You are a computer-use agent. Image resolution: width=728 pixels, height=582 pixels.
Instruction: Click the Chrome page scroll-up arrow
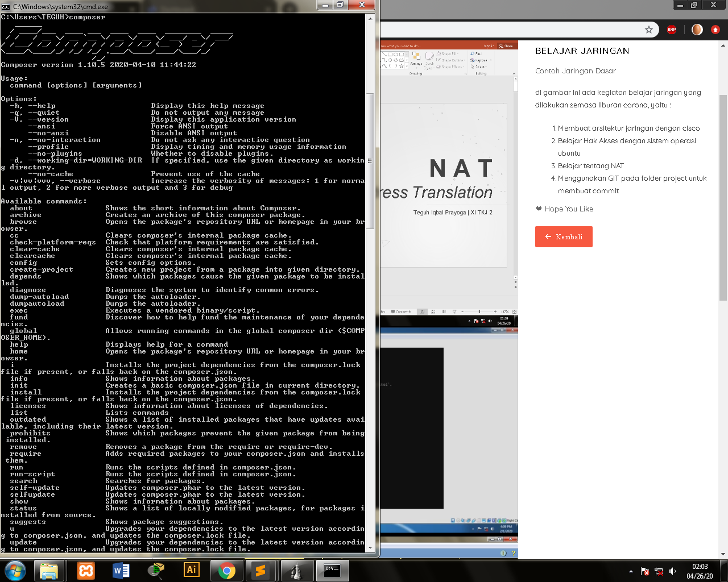[x=723, y=45]
